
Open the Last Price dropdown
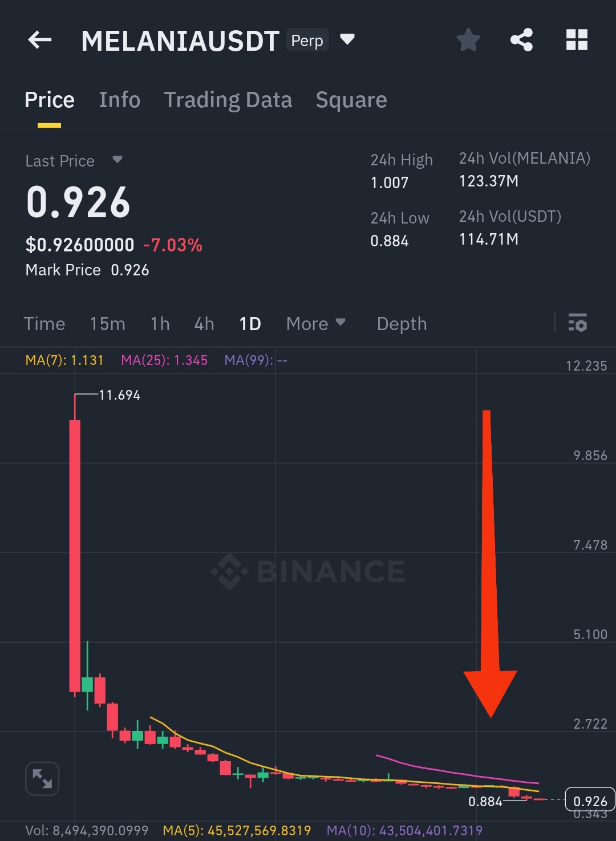pos(117,160)
